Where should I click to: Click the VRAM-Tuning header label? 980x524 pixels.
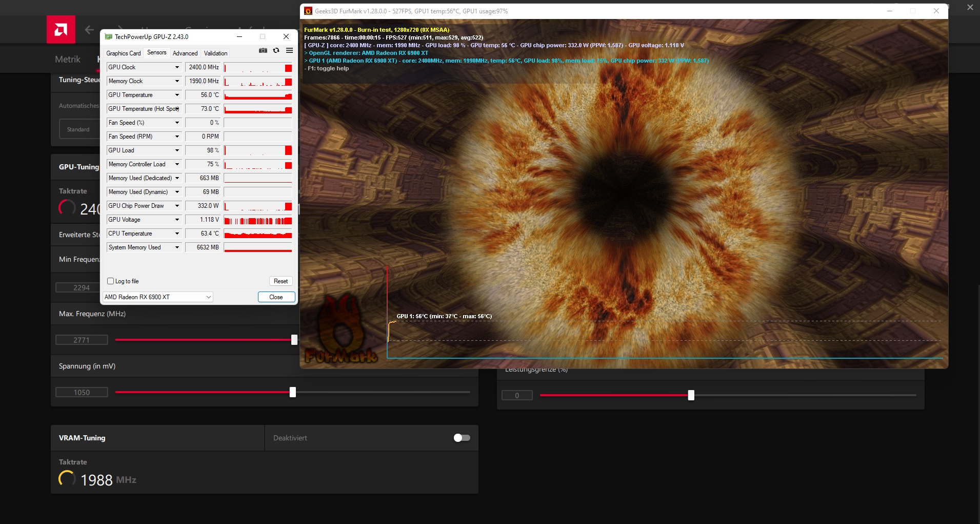coord(82,438)
